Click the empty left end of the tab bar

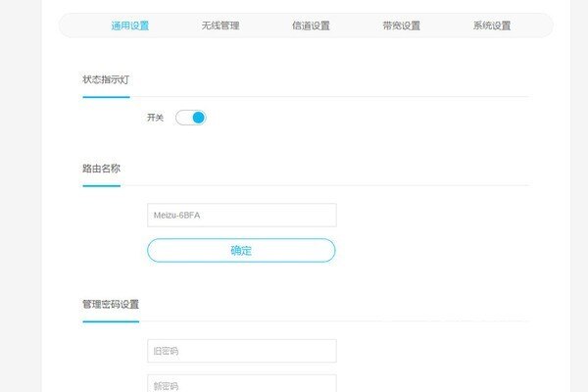point(78,25)
